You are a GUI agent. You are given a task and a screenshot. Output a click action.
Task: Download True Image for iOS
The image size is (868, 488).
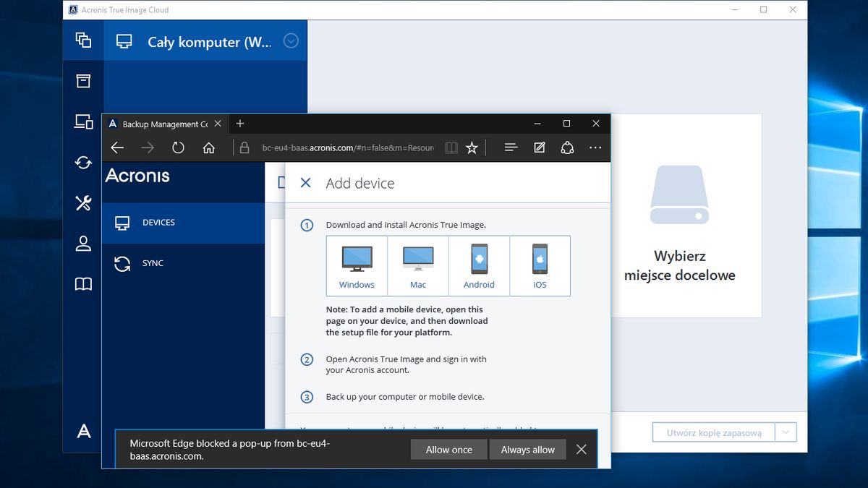540,266
